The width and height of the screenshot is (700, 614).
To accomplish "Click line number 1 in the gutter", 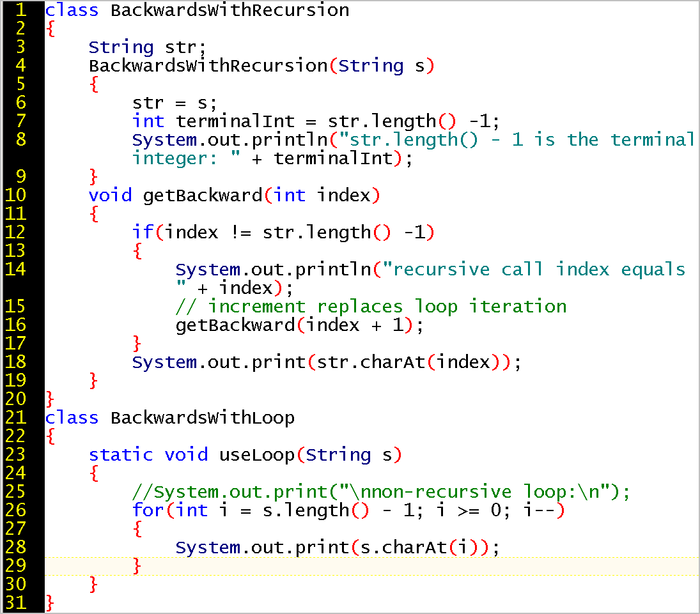I will pyautogui.click(x=20, y=10).
